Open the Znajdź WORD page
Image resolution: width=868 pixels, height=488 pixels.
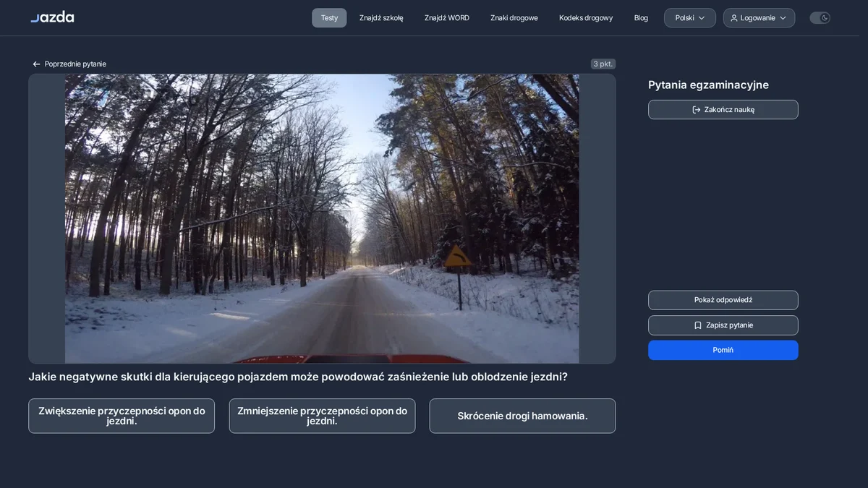[x=447, y=18]
